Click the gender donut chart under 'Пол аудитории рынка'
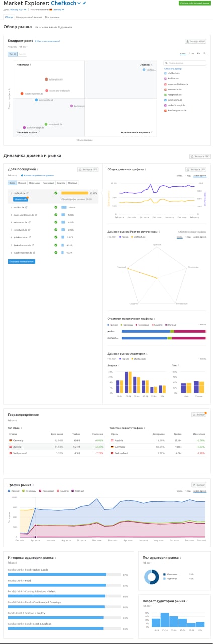 click(x=153, y=578)
